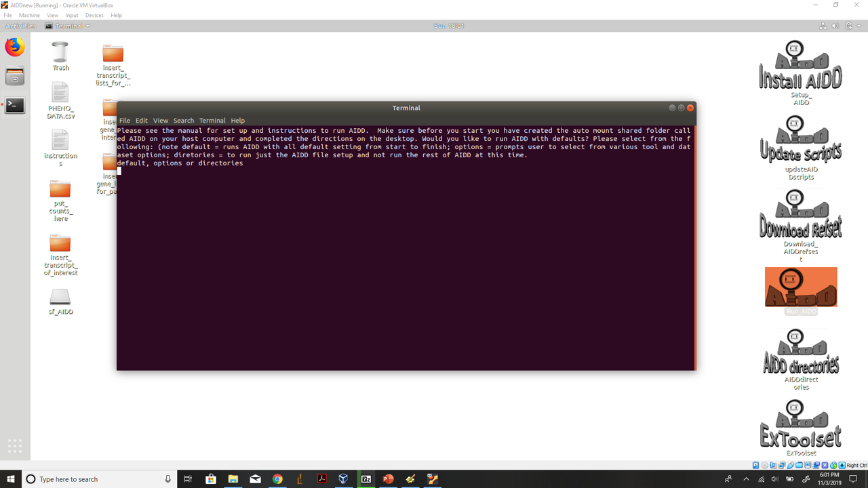868x488 pixels.
Task: Open Adobe Acrobat on the taskbar
Action: coord(321,479)
